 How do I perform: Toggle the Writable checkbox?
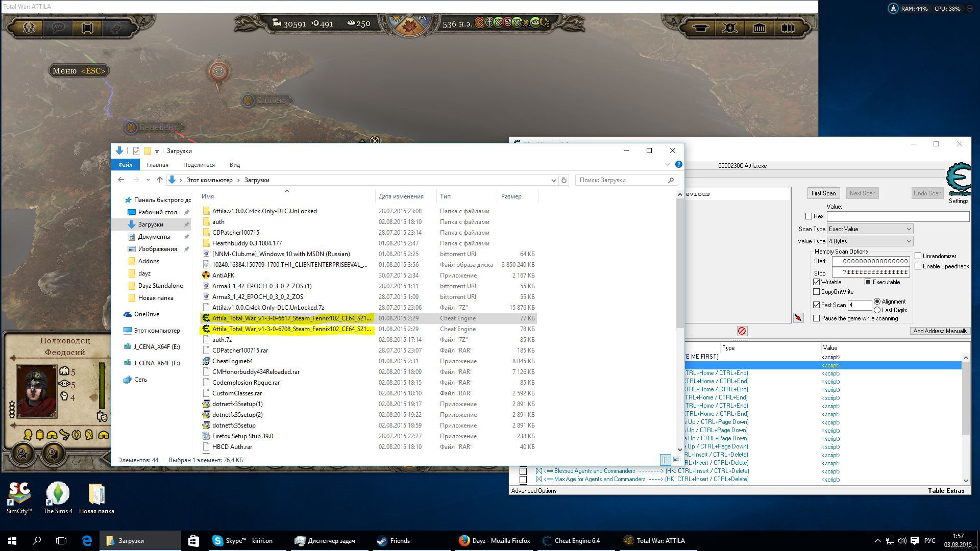pos(817,282)
